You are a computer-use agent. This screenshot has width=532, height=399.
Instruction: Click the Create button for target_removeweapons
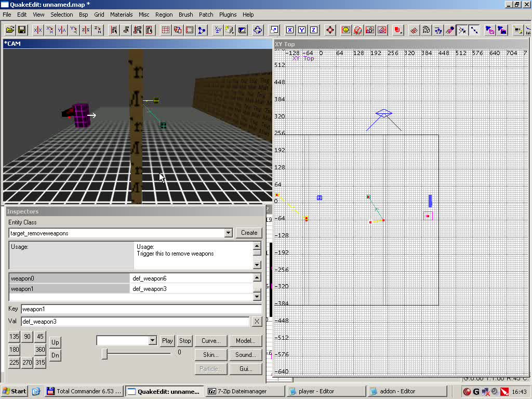coord(248,233)
